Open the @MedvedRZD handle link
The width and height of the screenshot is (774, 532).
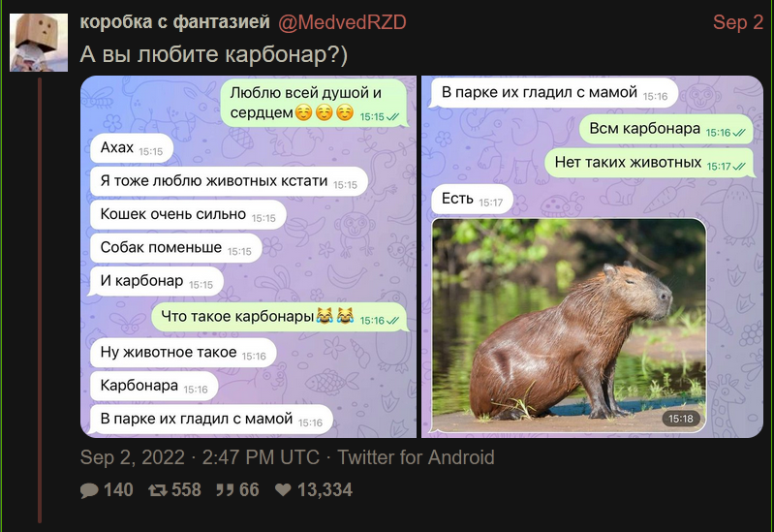[x=342, y=22]
